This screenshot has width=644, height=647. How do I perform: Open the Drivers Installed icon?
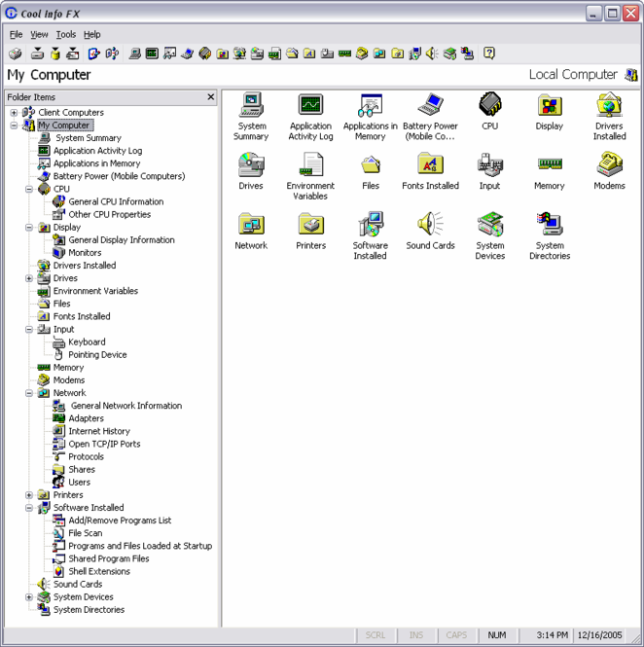click(x=609, y=105)
